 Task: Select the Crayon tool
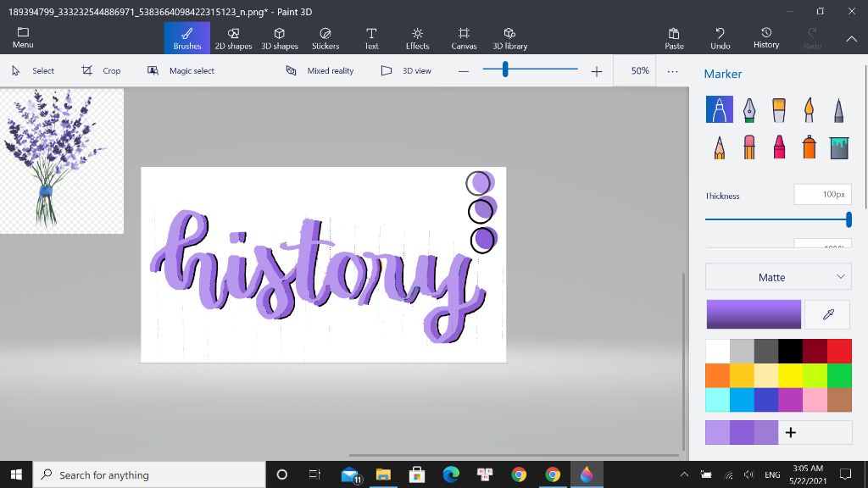click(x=779, y=147)
